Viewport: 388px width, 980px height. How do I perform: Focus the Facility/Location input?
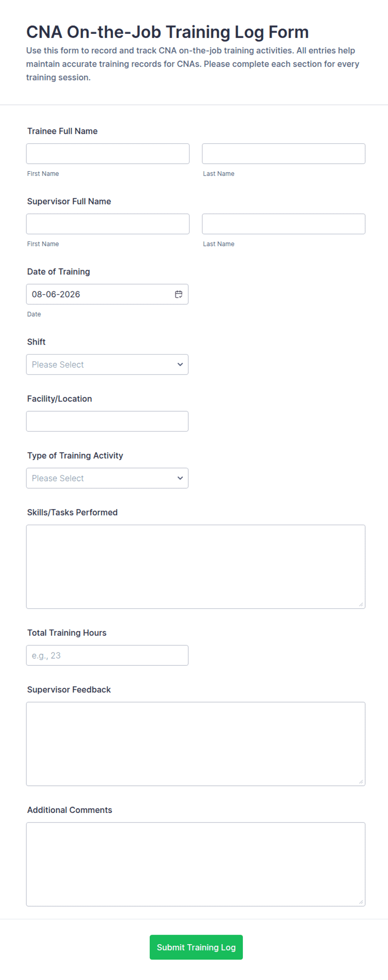click(x=107, y=421)
